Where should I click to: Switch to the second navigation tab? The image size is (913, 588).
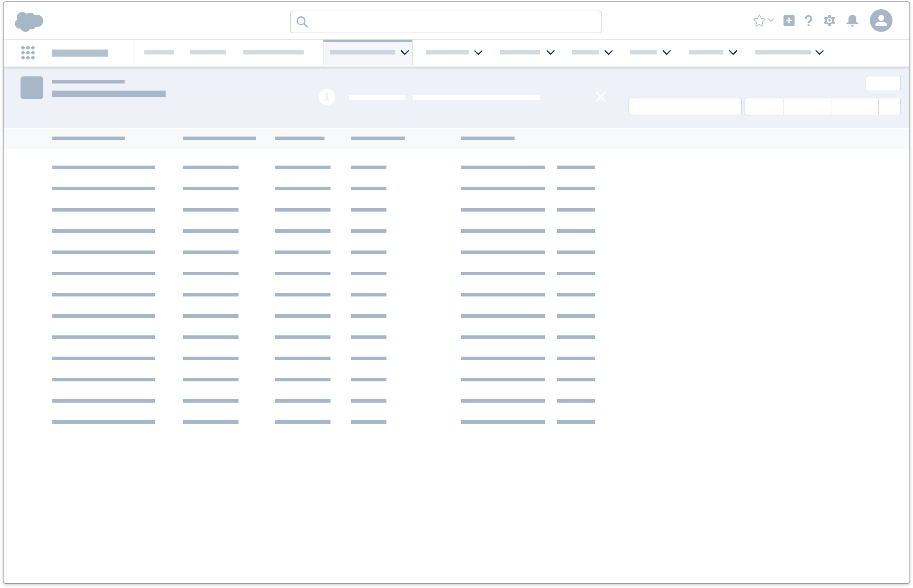tap(207, 52)
